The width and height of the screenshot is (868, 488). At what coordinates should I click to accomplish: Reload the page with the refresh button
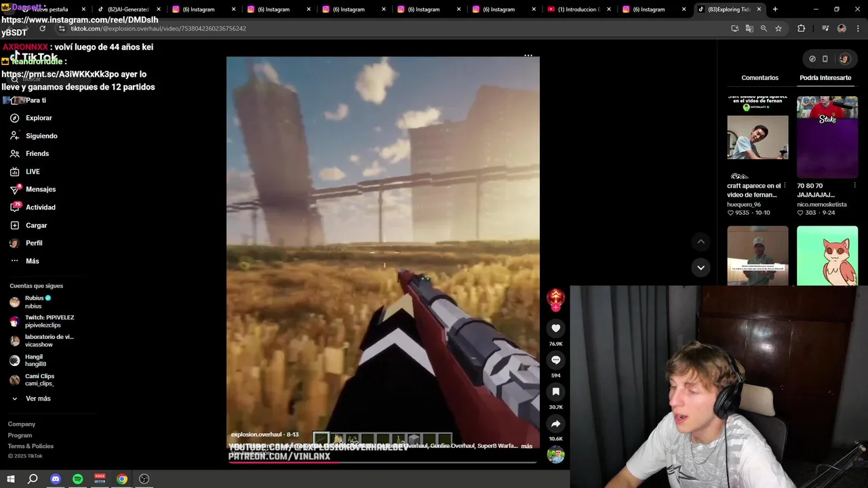point(42,28)
